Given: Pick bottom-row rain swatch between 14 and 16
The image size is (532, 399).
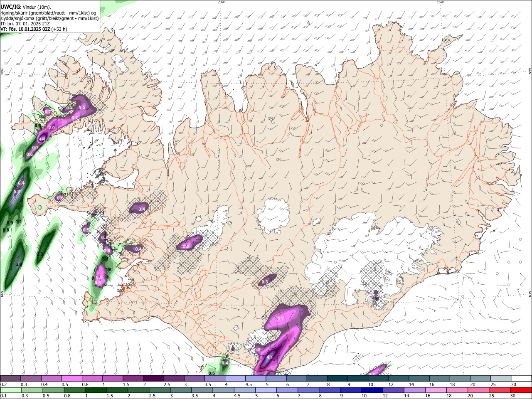Looking at the screenshot, I should point(414,390).
